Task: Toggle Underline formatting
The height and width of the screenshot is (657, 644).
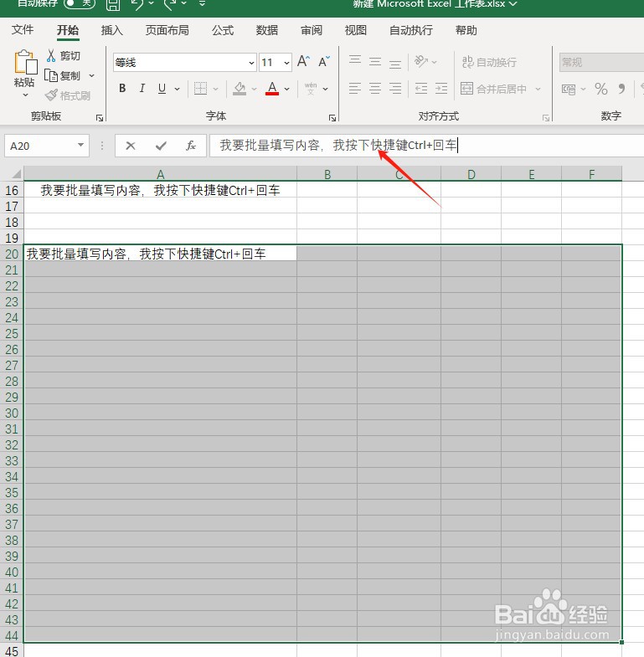Action: 162,89
